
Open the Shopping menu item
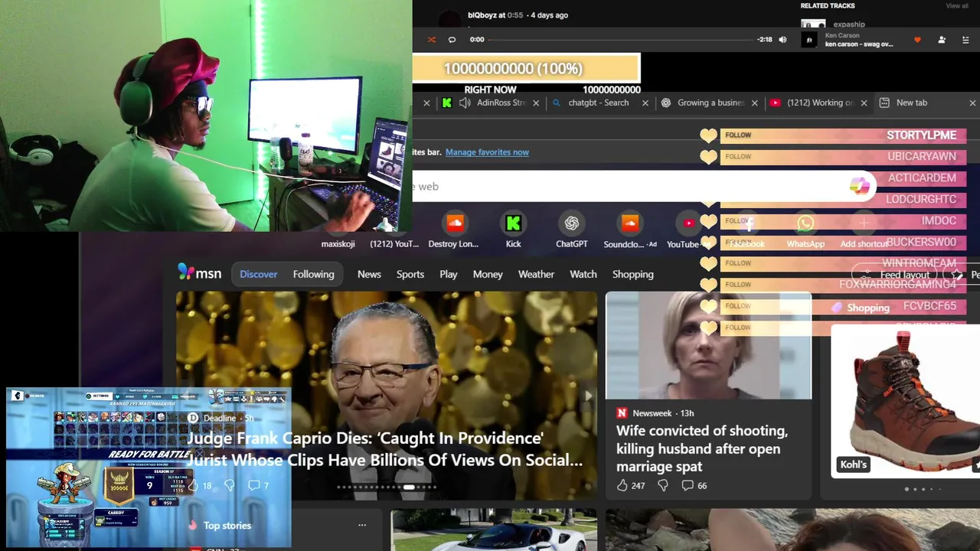click(x=633, y=274)
